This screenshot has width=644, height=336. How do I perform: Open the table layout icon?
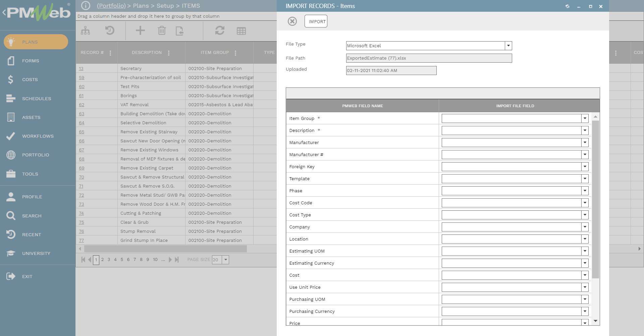point(240,30)
